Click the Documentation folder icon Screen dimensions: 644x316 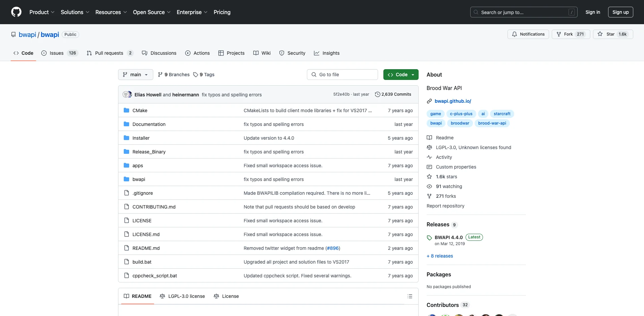tap(126, 124)
